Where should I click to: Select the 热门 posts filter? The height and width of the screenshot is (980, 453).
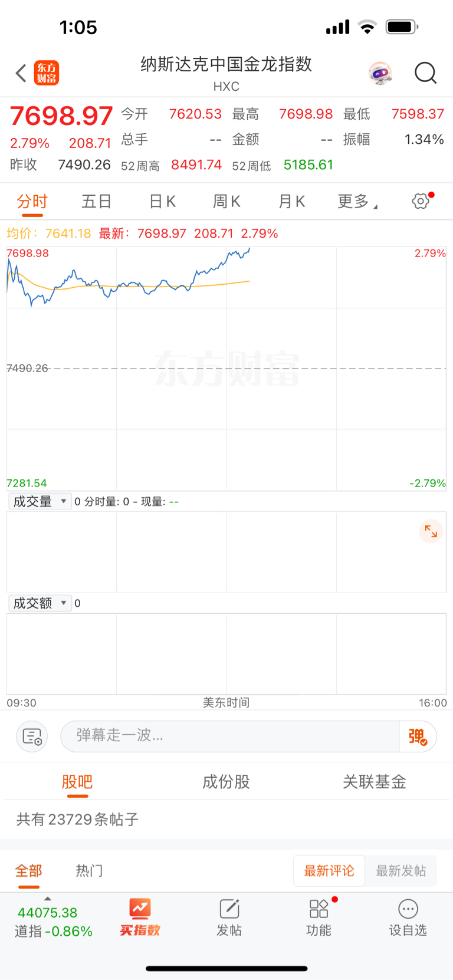click(x=89, y=871)
